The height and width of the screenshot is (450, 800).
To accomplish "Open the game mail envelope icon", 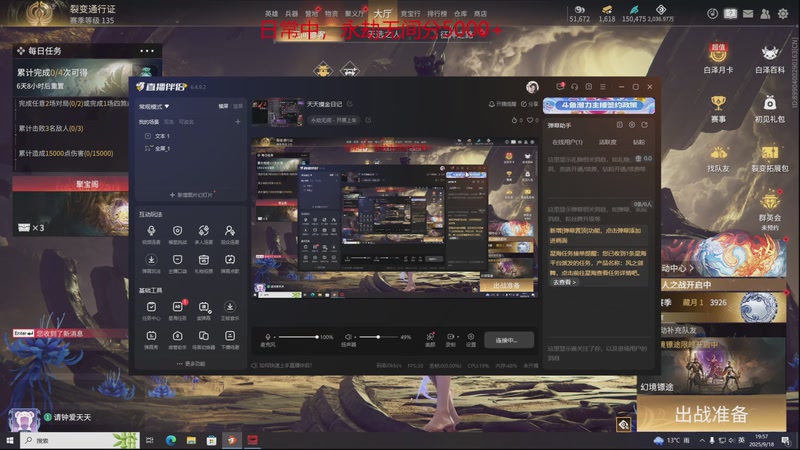I will [x=747, y=14].
